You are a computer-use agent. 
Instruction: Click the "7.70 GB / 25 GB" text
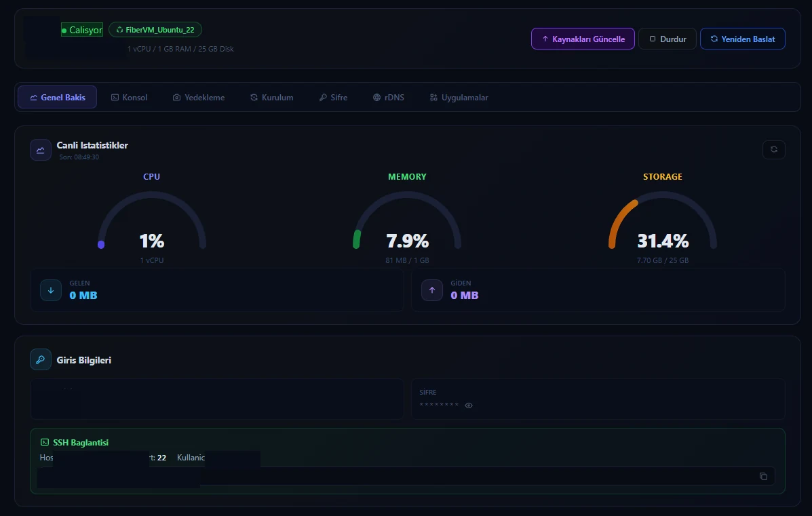663,260
